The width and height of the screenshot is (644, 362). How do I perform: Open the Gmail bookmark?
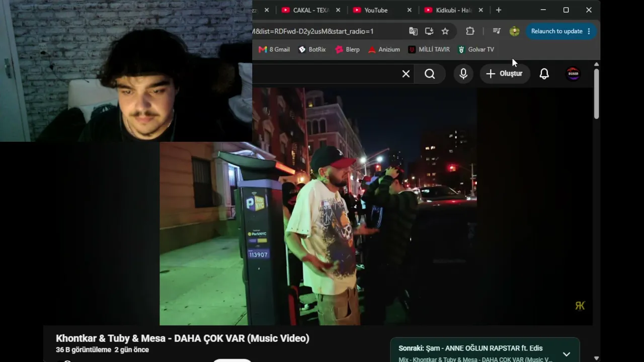(x=274, y=49)
